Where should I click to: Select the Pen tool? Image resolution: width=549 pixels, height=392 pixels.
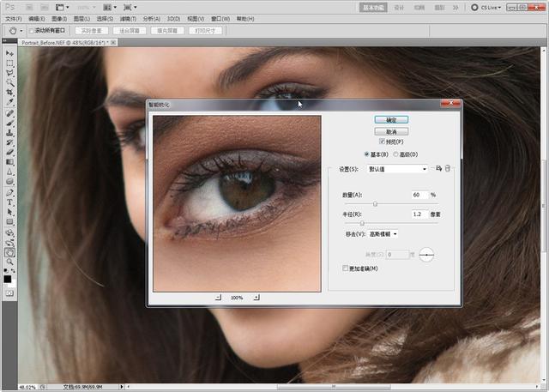click(x=9, y=193)
